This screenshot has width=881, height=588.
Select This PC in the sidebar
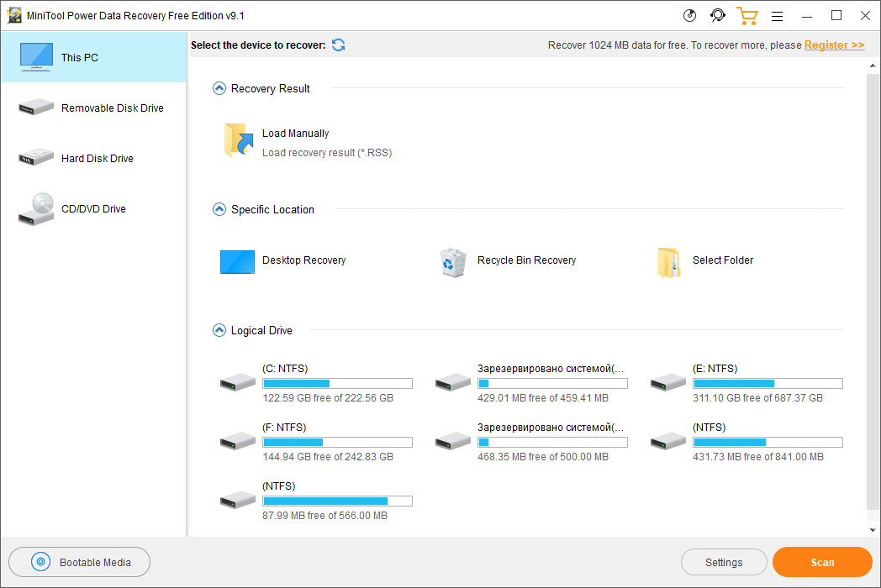(93, 57)
